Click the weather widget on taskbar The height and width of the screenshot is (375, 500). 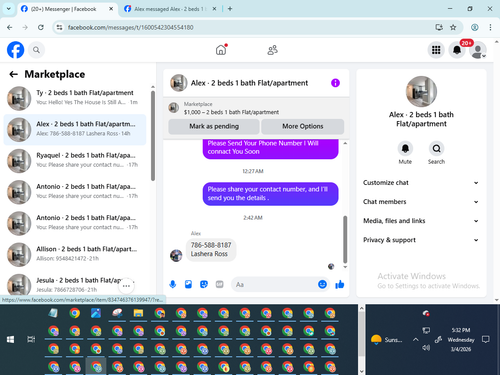[387, 340]
